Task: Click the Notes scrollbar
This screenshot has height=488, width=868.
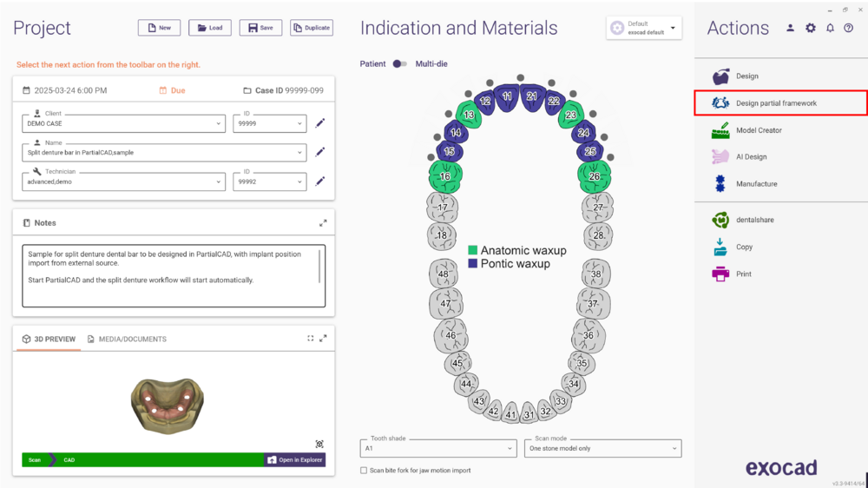Action: tap(319, 267)
